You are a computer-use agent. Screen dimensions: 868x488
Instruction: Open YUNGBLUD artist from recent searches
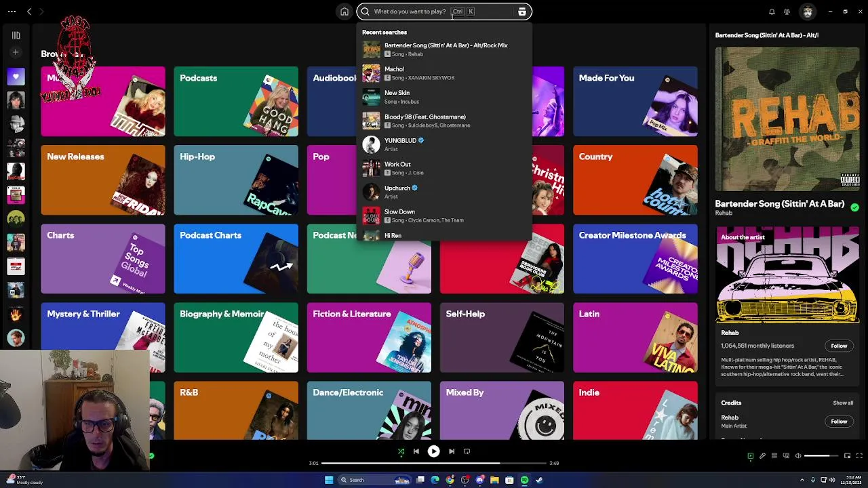click(x=444, y=144)
